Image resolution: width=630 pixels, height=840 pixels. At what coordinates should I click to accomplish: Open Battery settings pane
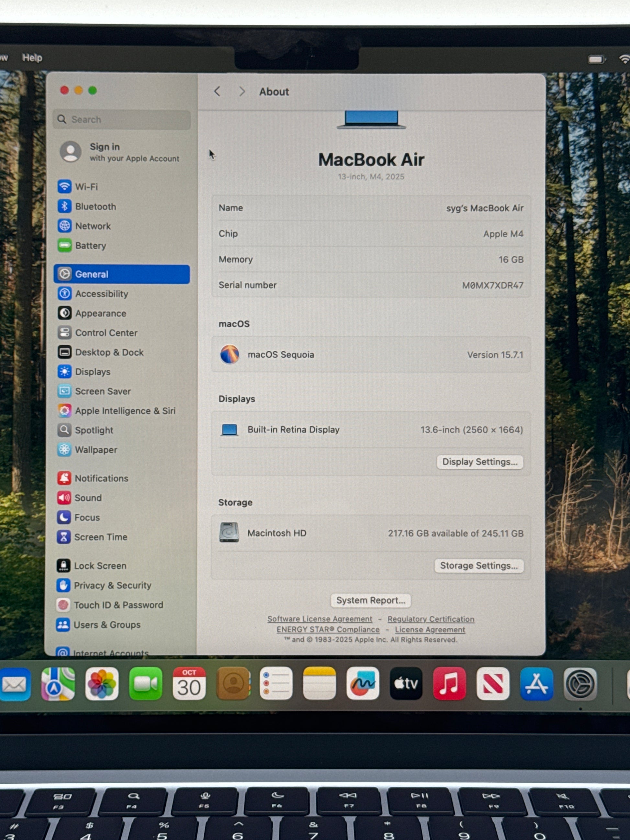click(x=90, y=246)
